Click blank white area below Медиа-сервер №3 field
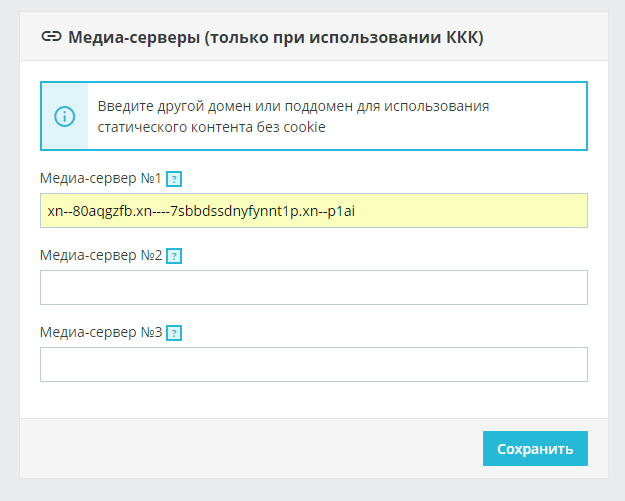 [314, 400]
